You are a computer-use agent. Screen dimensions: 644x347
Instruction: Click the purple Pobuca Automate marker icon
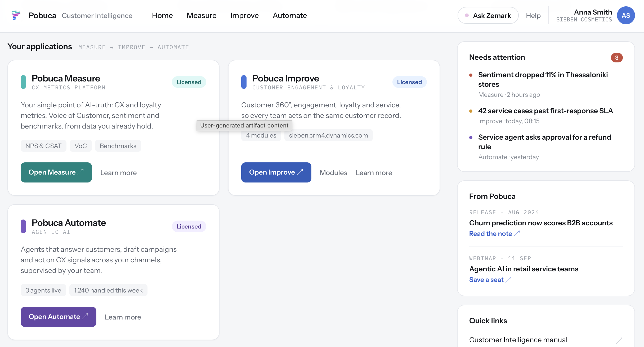pos(23,226)
